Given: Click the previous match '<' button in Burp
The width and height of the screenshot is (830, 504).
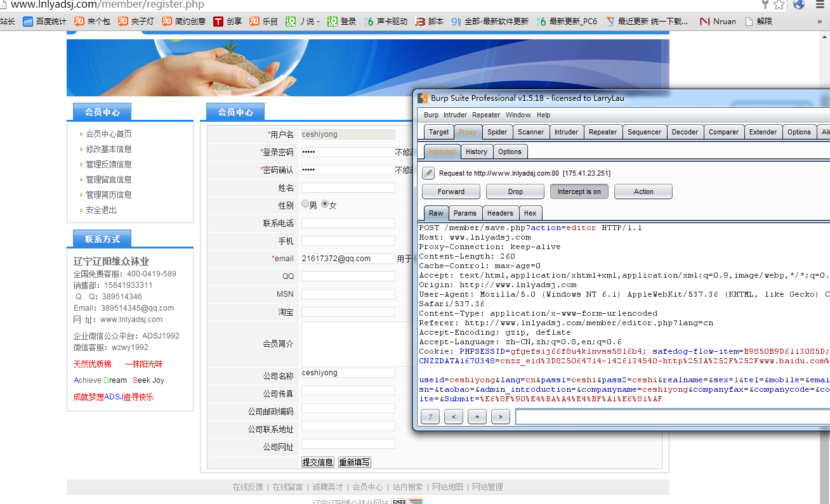Looking at the screenshot, I should [453, 417].
